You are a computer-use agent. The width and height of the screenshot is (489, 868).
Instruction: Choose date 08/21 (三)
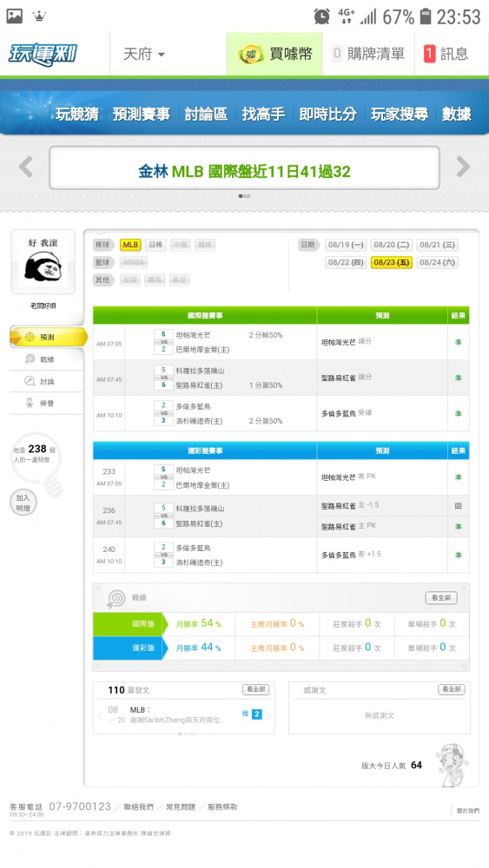point(437,245)
